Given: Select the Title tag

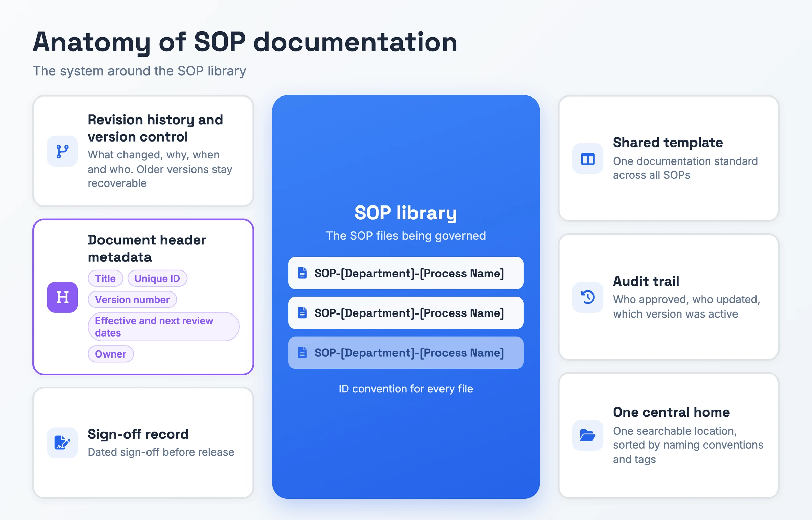Looking at the screenshot, I should pos(105,278).
